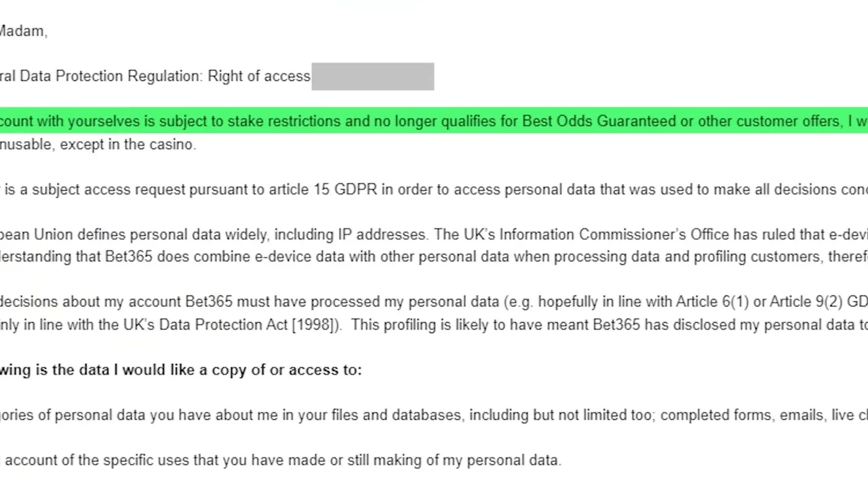This screenshot has height=488, width=868.
Task: Click the grey redacted box after 'Right of access'
Action: tap(372, 77)
